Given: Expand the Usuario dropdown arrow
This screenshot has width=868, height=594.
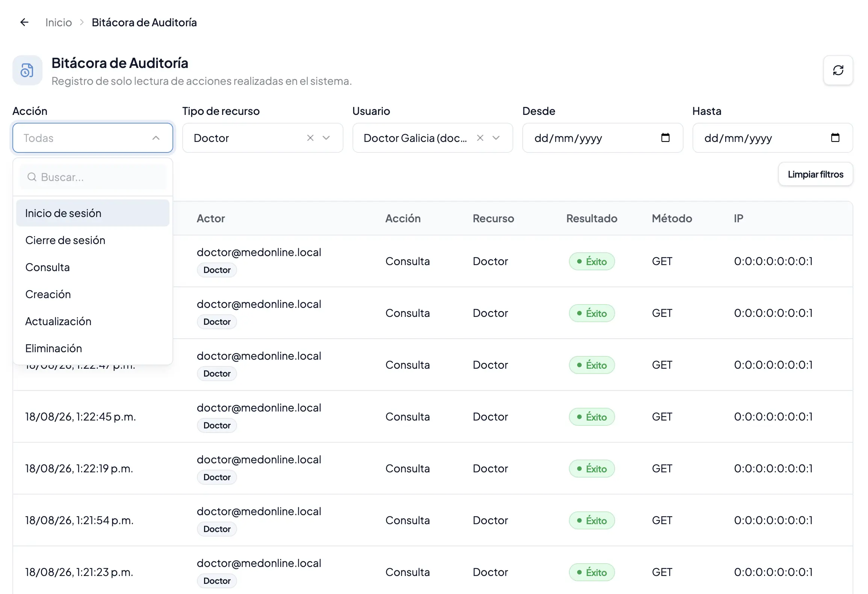Looking at the screenshot, I should click(x=496, y=138).
